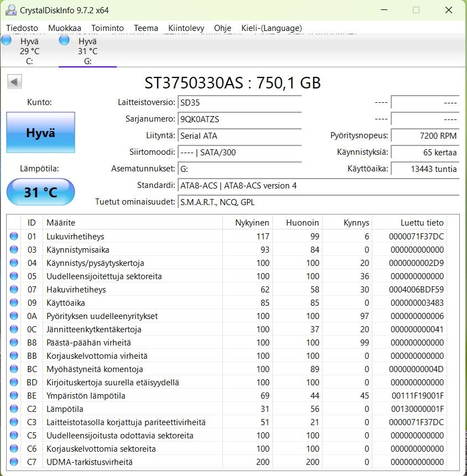The image size is (467, 476).
Task: Click the Sarjanumero serial number field
Action: tap(239, 119)
